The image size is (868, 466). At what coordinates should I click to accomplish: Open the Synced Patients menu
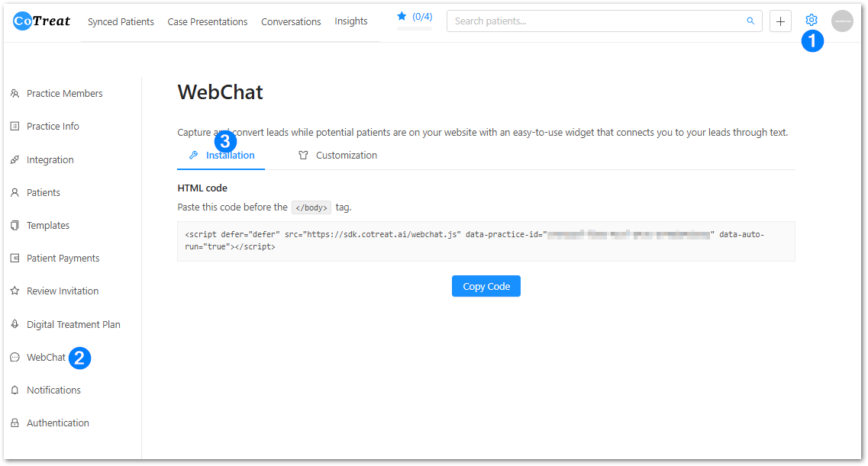coord(121,22)
